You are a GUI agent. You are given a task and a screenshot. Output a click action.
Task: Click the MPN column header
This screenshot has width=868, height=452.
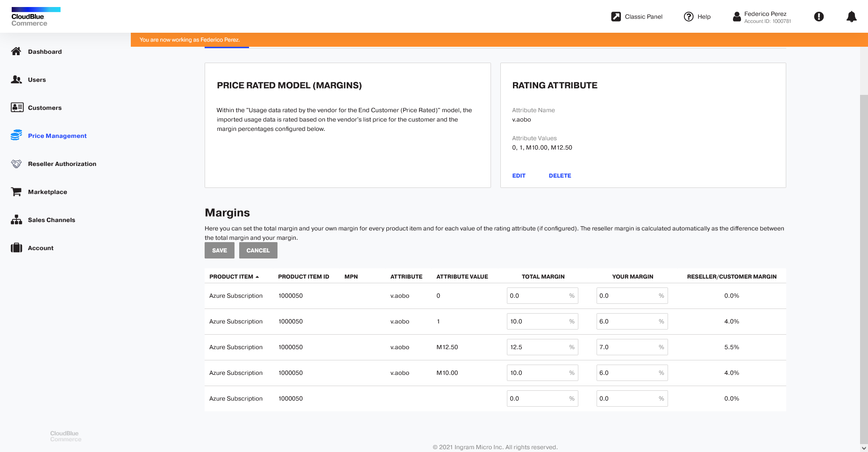351,277
